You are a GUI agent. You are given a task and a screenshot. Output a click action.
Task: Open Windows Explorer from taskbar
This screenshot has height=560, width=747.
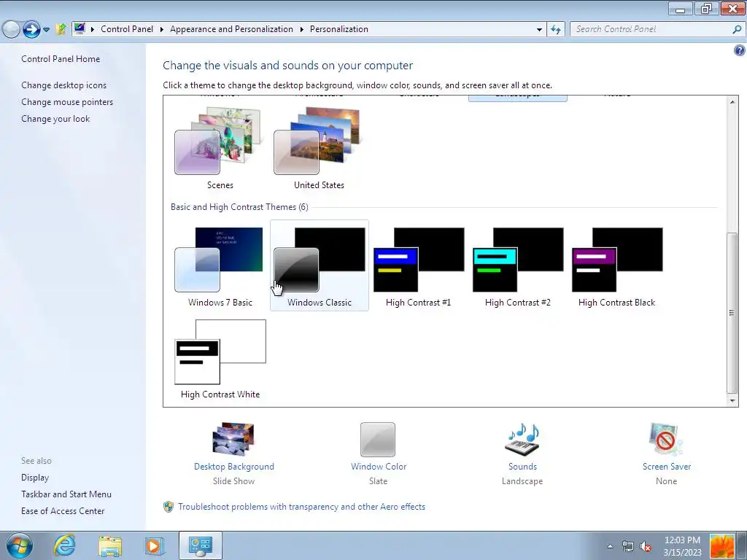(x=110, y=545)
